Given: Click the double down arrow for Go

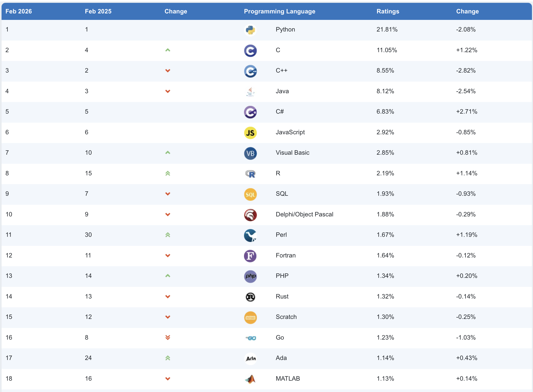Looking at the screenshot, I should (x=168, y=338).
